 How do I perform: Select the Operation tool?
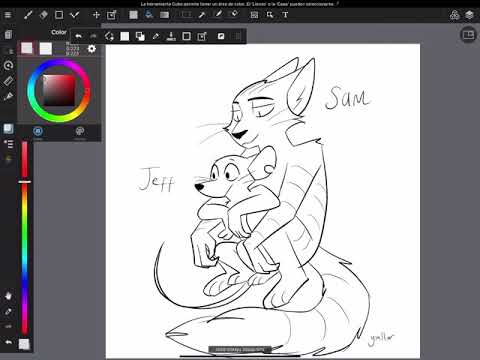point(270,15)
